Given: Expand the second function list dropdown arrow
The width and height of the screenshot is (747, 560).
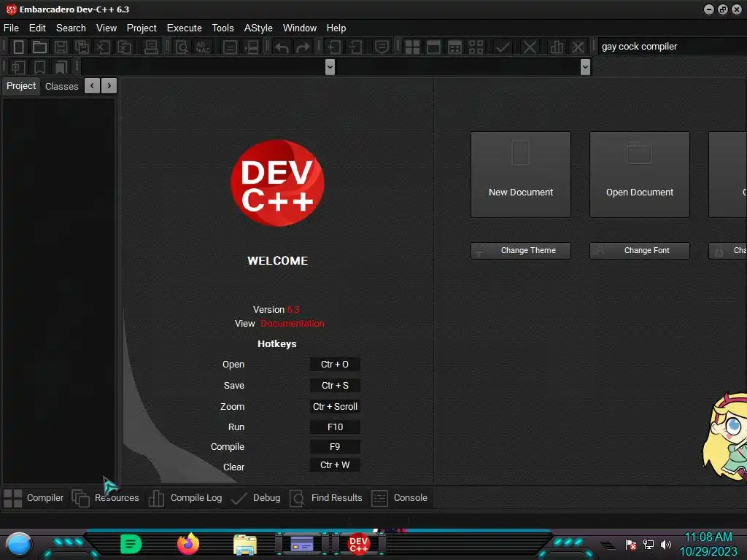Looking at the screenshot, I should tap(586, 66).
